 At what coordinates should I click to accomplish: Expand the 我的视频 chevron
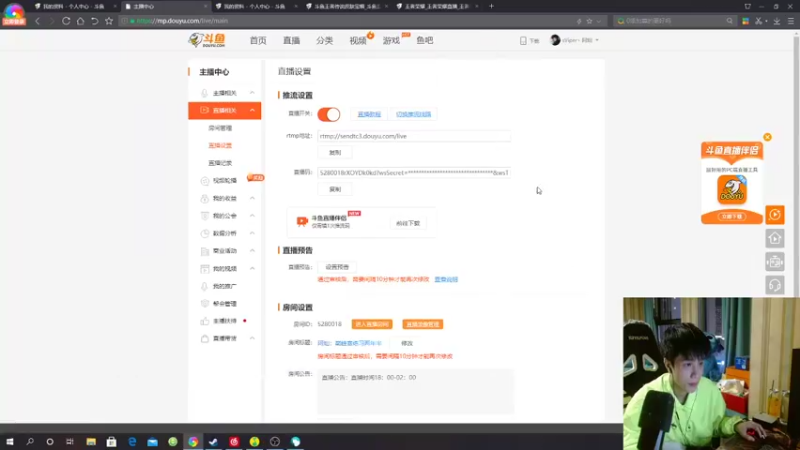pyautogui.click(x=252, y=268)
